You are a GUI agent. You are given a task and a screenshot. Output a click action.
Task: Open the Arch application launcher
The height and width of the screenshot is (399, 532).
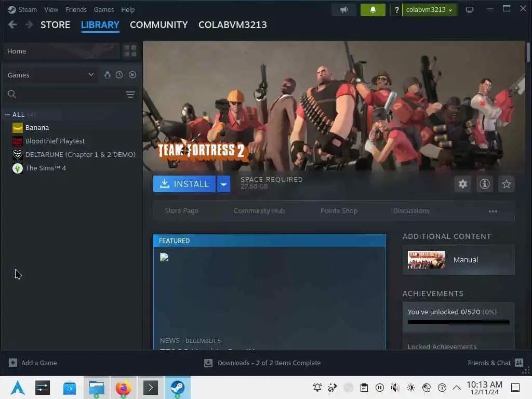[x=17, y=388]
